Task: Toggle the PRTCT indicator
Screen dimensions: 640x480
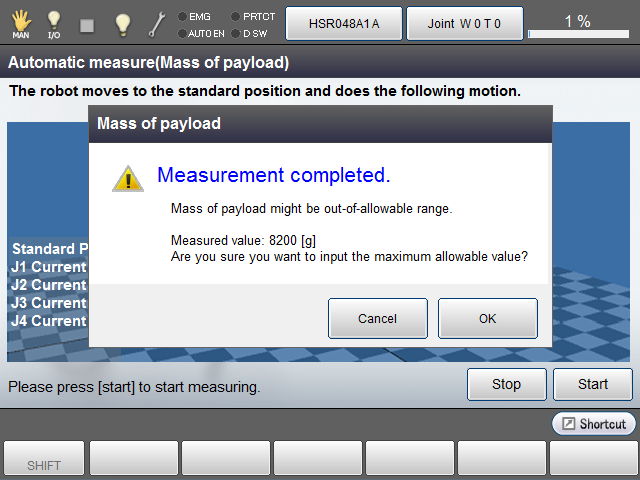Action: pos(236,16)
